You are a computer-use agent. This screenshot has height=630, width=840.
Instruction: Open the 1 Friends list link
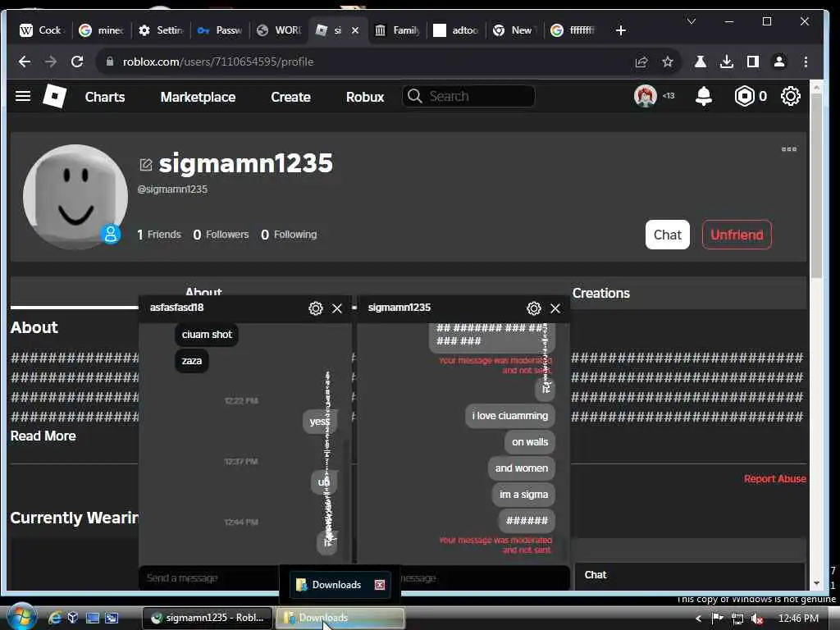(x=159, y=235)
